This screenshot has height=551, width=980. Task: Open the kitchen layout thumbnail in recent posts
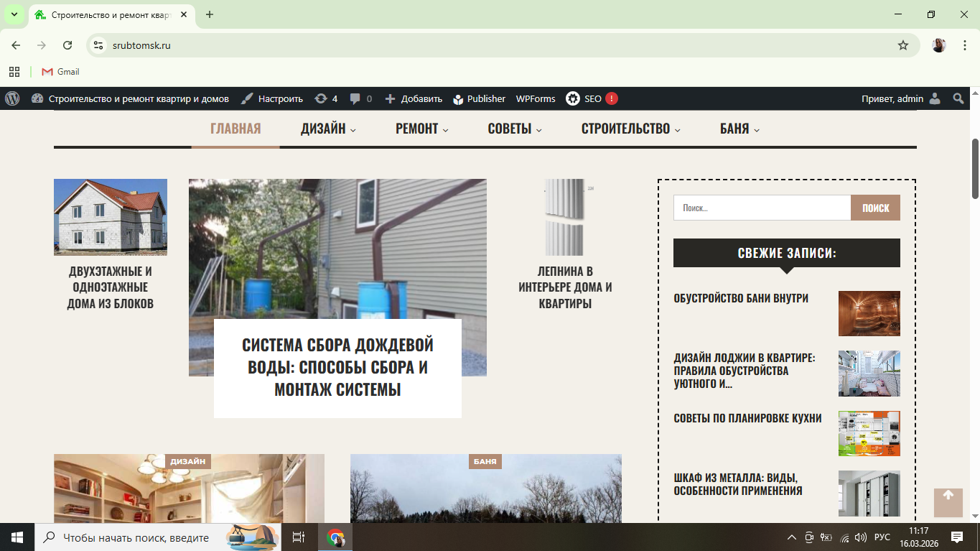869,433
